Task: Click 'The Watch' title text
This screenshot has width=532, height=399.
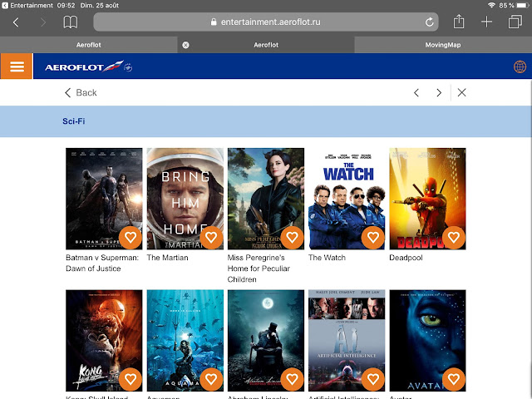Action: [x=327, y=258]
